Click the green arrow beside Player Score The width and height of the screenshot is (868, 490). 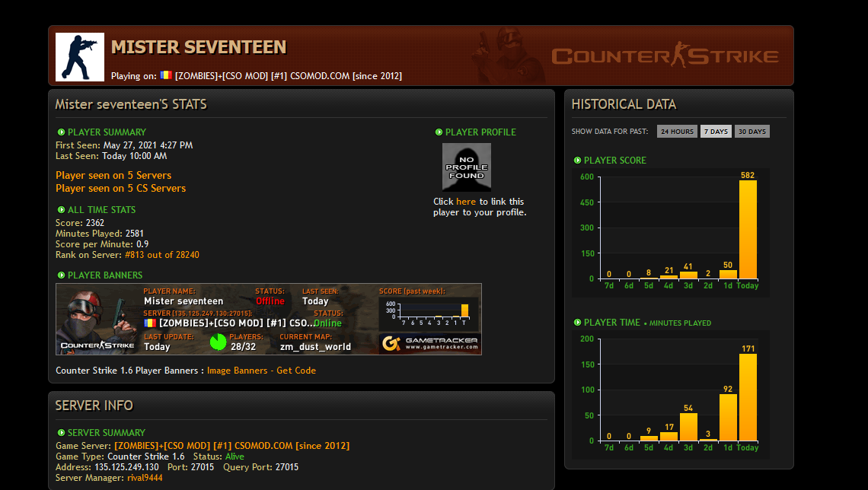click(577, 161)
